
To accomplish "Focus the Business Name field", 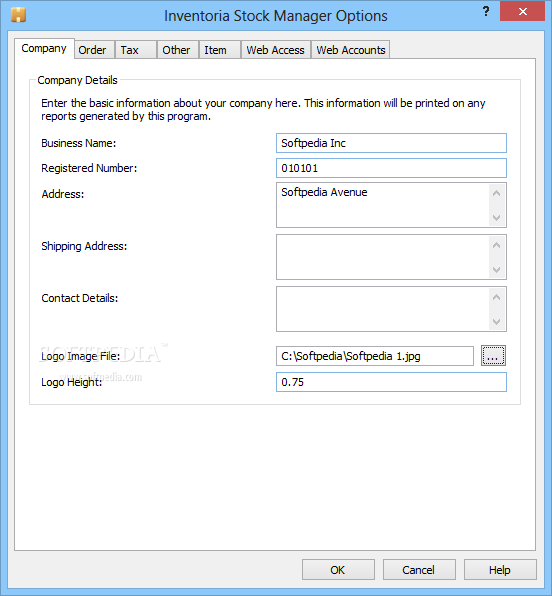I will [x=391, y=143].
